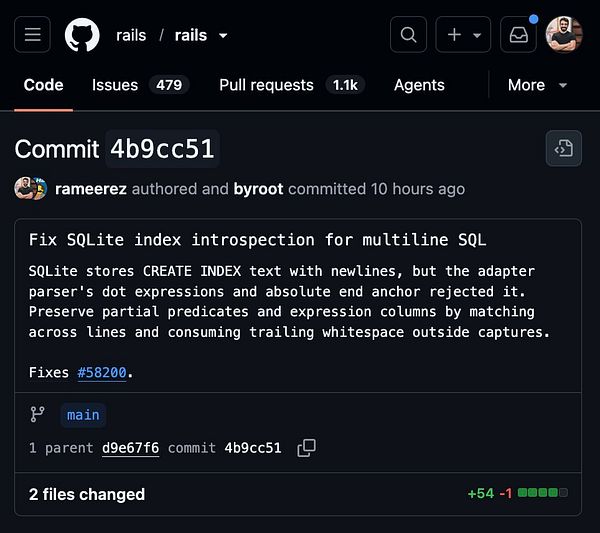Click the Issues 479 counter badge
600x533 pixels.
[169, 85]
